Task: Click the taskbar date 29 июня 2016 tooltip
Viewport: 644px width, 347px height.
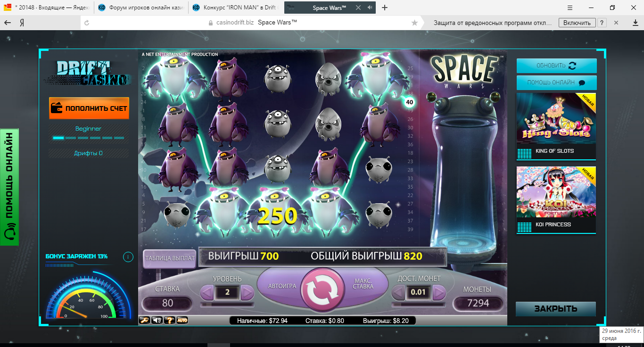Action: click(x=621, y=335)
